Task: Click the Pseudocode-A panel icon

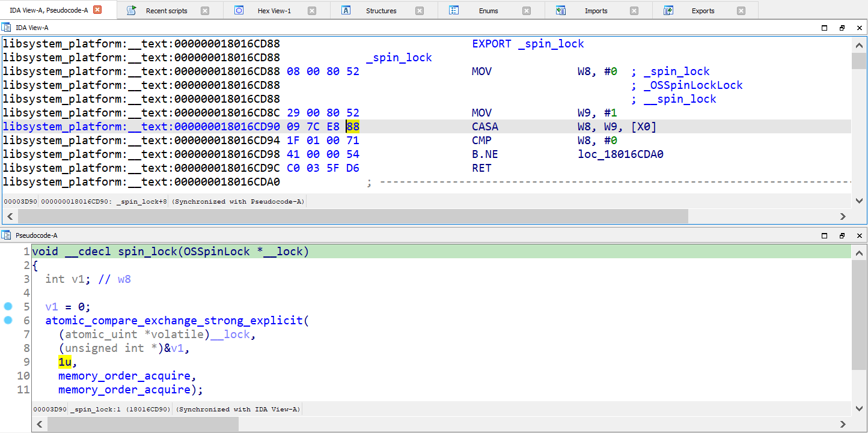Action: point(6,235)
